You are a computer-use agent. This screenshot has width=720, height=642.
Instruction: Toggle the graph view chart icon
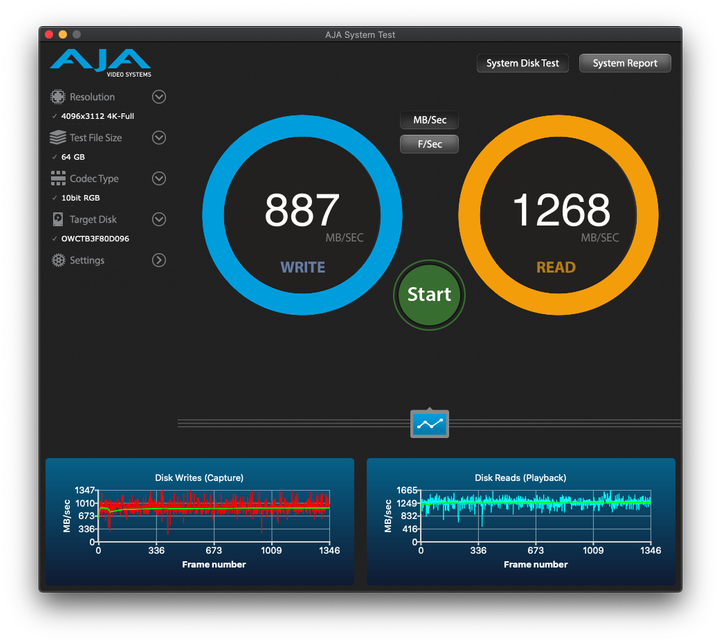430,424
